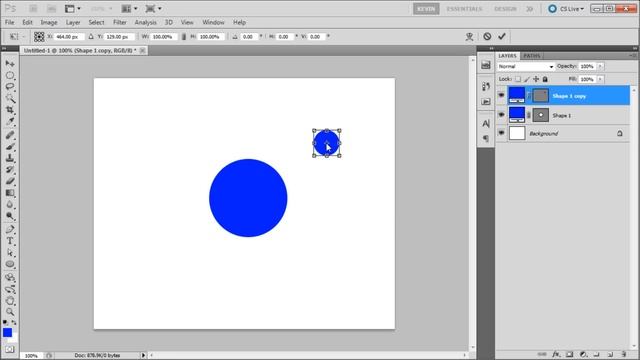Select the Pen tool

click(10, 229)
